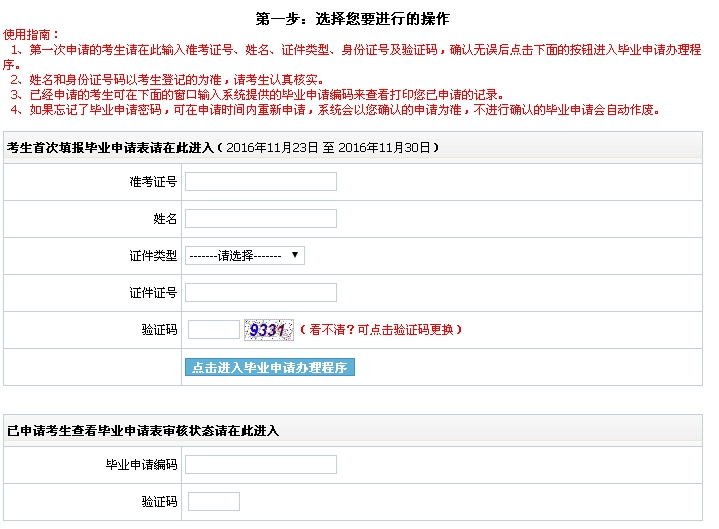719x529 pixels.
Task: Click the 验证码 box beside the captcha image
Action: coord(213,329)
